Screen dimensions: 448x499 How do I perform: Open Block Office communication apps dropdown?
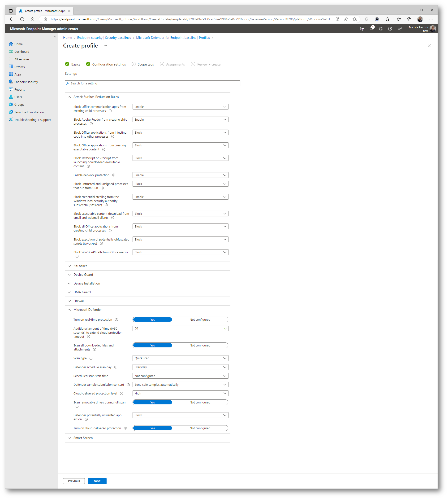click(181, 107)
